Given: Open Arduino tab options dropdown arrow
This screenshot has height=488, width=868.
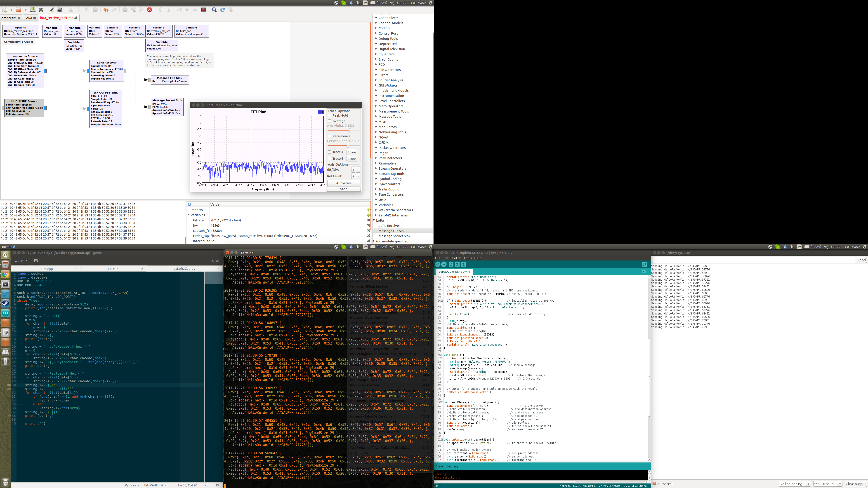Looking at the screenshot, I should [644, 271].
